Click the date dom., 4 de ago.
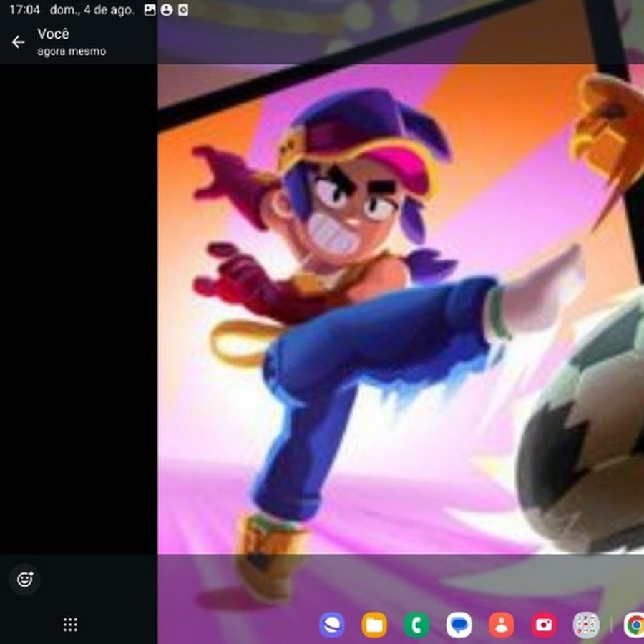This screenshot has width=644, height=644. (x=92, y=11)
